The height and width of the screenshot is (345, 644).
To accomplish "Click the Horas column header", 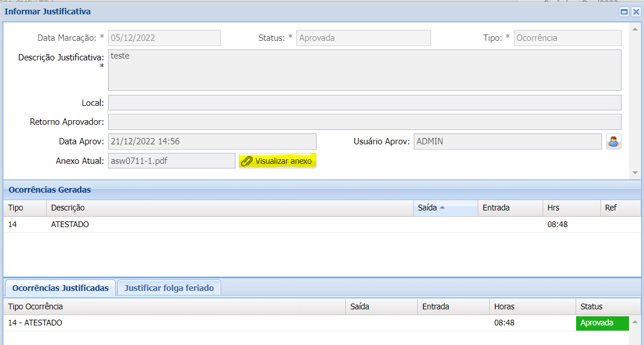I will click(x=533, y=306).
